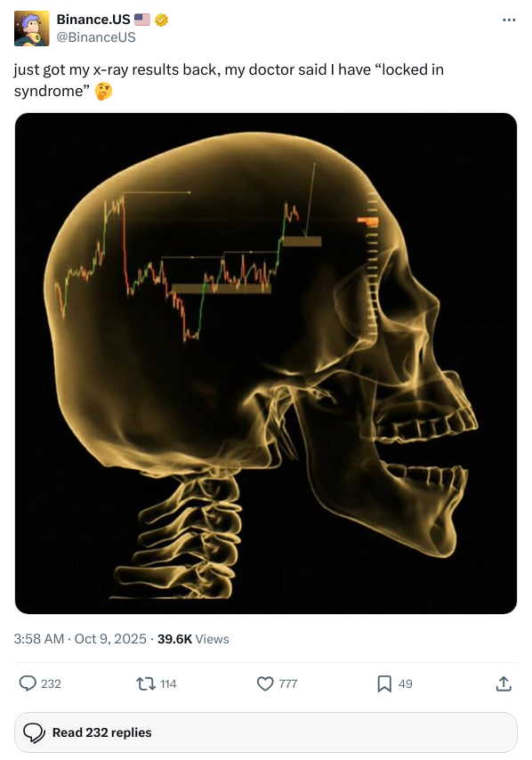Bookmark this tweet
The width and height of the screenshot is (532, 760).
click(x=384, y=683)
